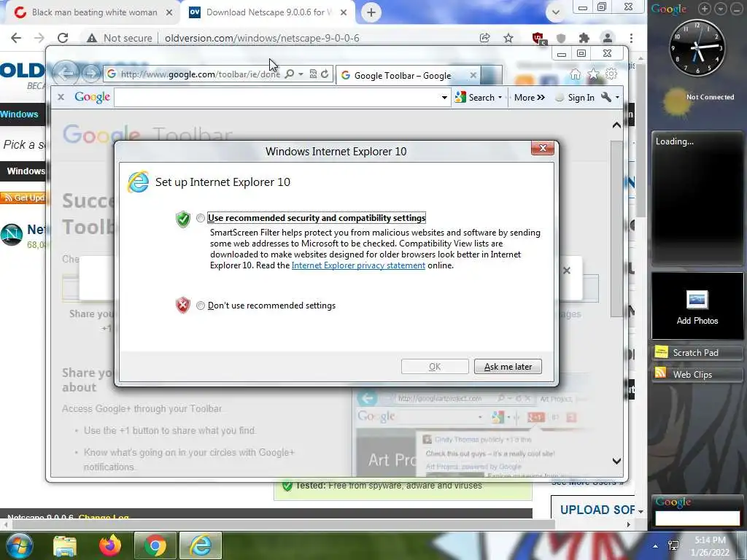Click the Add Photos gadget
Screen dimensions: 747x560
[697, 306]
